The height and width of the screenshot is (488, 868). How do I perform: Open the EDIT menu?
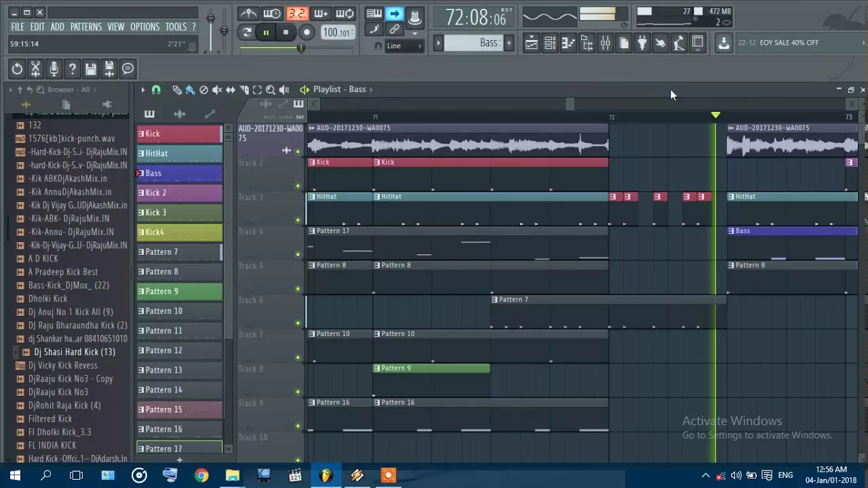point(37,27)
